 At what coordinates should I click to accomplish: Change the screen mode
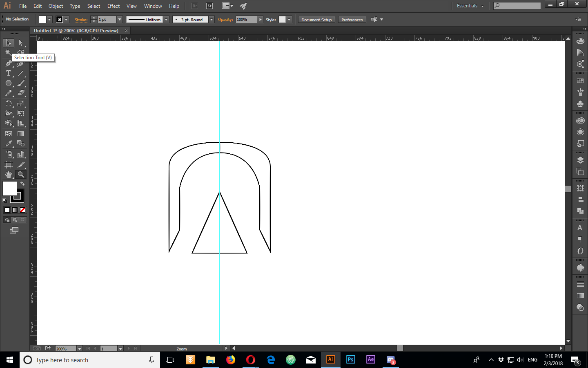tap(14, 231)
